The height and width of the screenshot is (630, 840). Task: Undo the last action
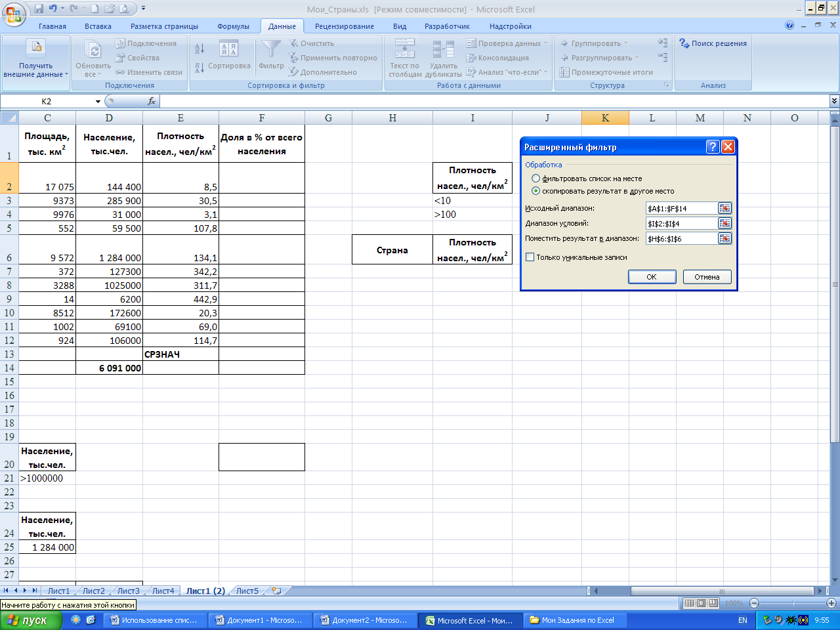click(x=53, y=9)
